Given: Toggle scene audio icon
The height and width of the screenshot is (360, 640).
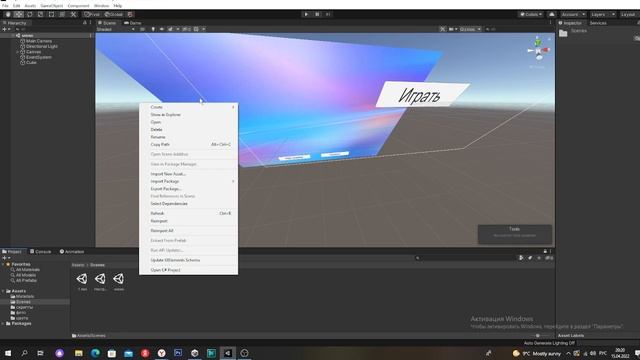Looking at the screenshot, I should point(162,29).
